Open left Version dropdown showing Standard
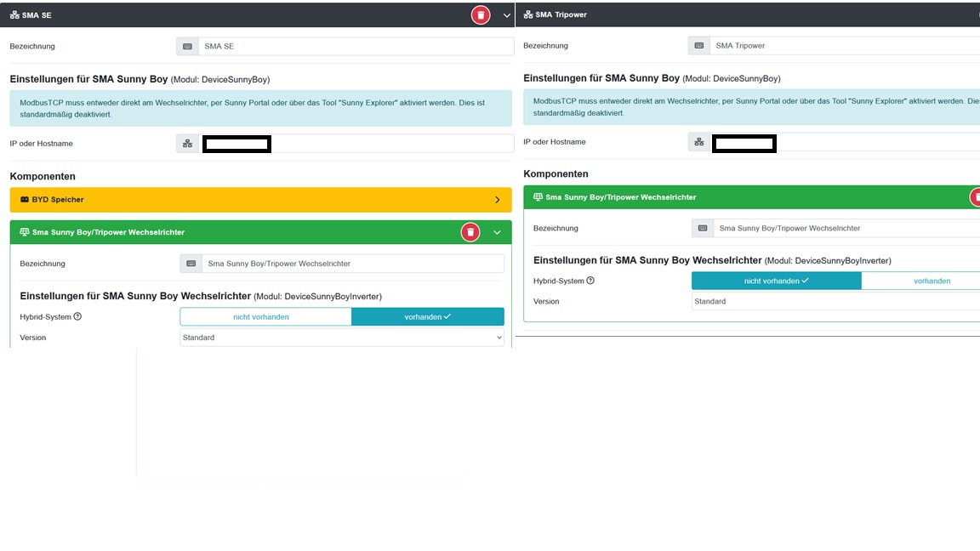The image size is (980, 551). point(342,338)
